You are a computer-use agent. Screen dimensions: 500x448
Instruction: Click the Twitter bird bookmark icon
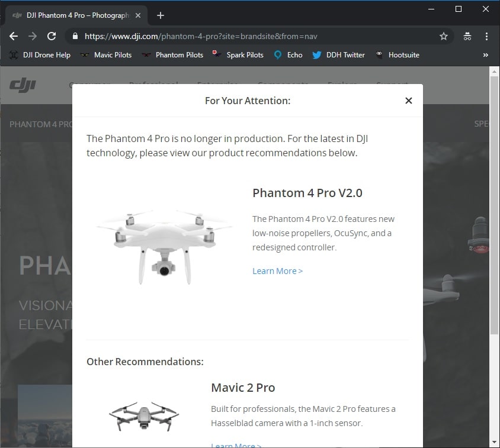click(316, 55)
